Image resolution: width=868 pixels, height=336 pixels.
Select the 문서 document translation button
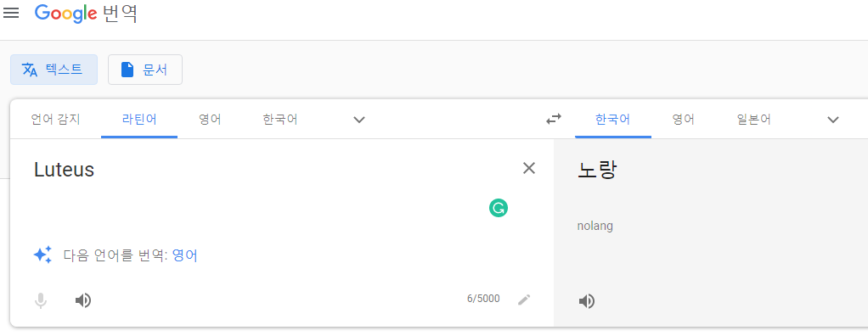click(x=145, y=70)
